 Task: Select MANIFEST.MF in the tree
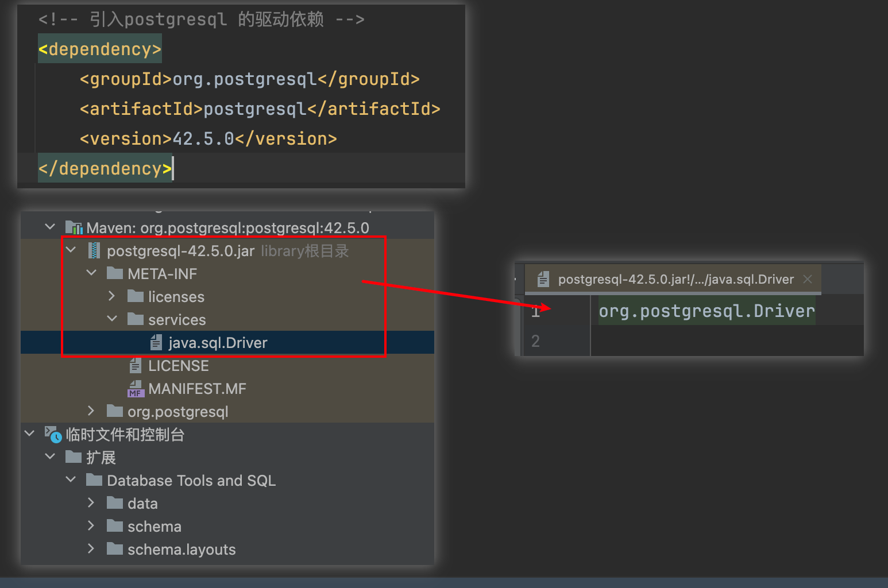click(x=197, y=389)
